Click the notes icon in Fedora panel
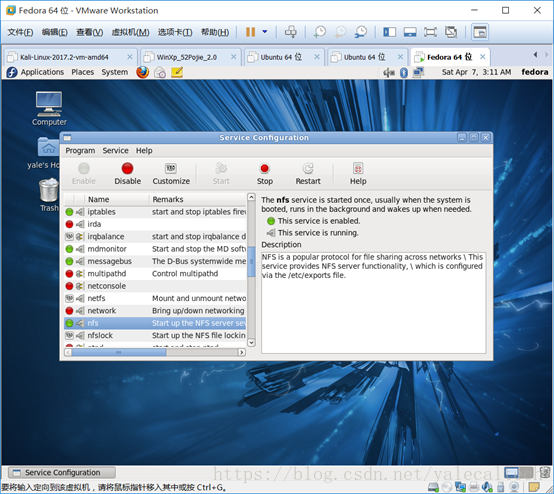Image resolution: width=554 pixels, height=494 pixels. 177,72
